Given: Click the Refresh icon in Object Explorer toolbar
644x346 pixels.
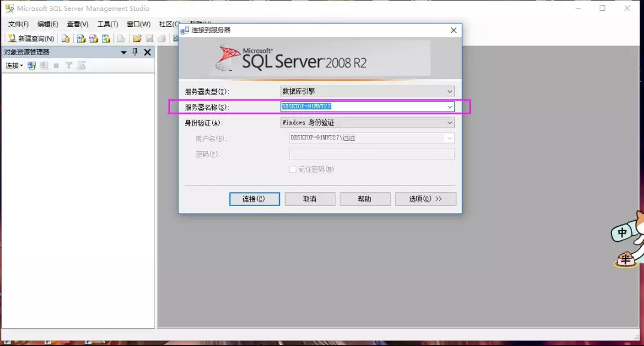Looking at the screenshot, I should point(81,66).
